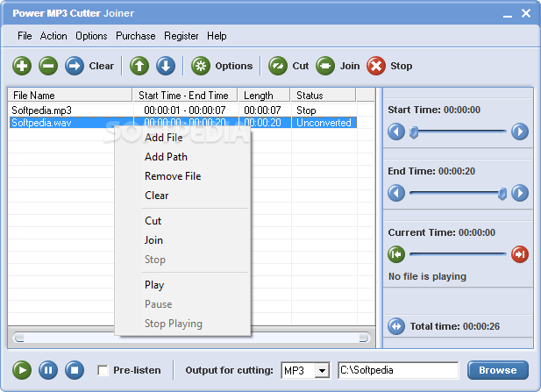
Task: Choose Add Path from context menu
Action: 182,157
